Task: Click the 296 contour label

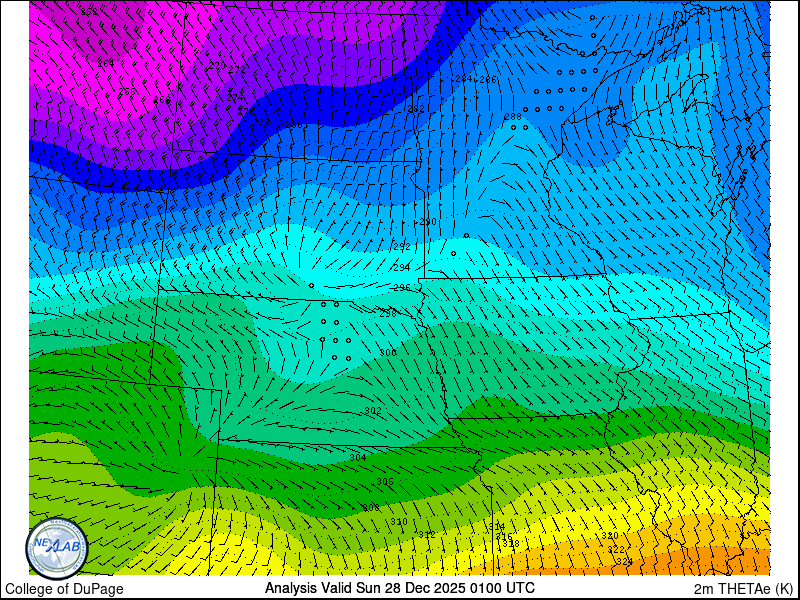Action: pyautogui.click(x=402, y=288)
